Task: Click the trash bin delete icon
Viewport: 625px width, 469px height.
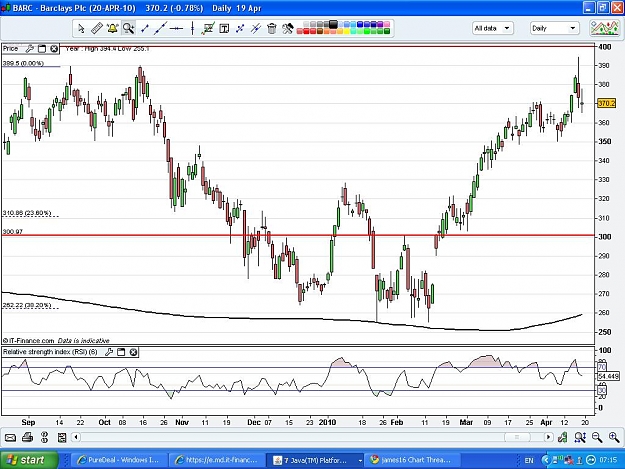Action: pos(271,28)
